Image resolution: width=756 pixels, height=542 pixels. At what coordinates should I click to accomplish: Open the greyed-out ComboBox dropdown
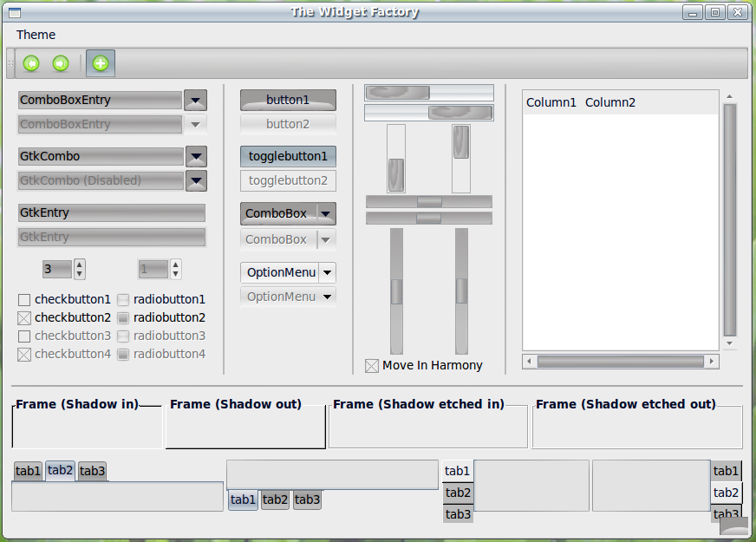[x=288, y=239]
